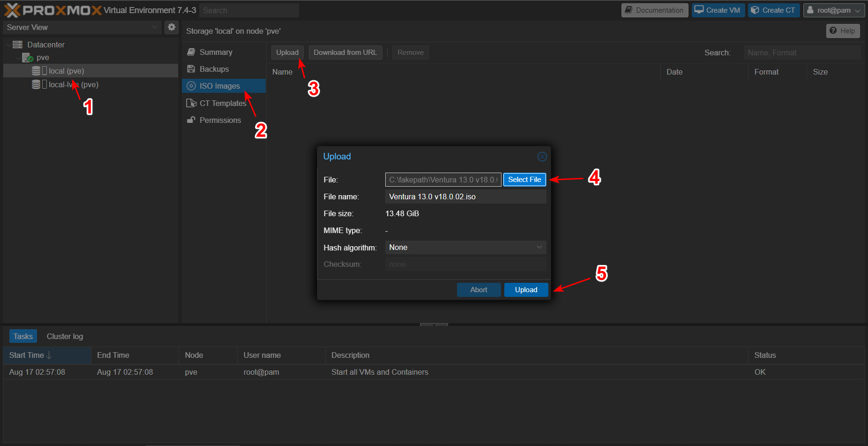This screenshot has width=868, height=446.
Task: Close the Upload dialog with X icon
Action: coord(542,157)
